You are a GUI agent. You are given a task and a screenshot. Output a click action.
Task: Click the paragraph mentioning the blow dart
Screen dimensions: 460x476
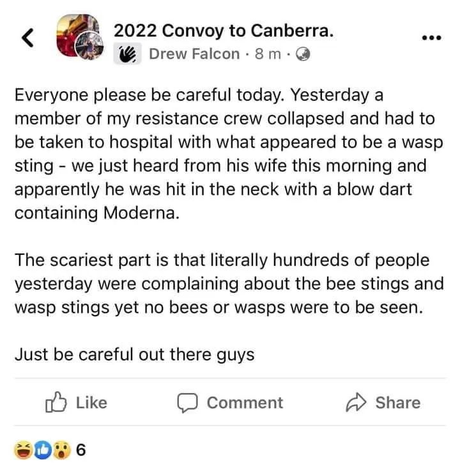pyautogui.click(x=229, y=153)
